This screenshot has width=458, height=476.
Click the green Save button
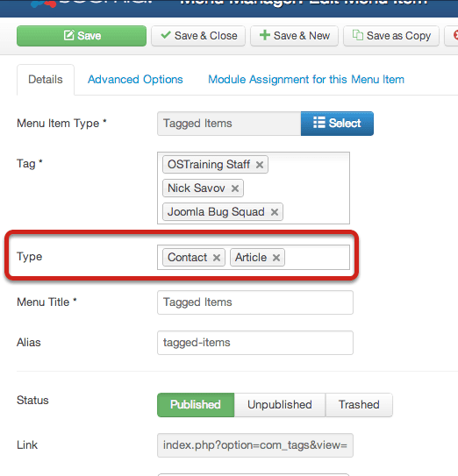pyautogui.click(x=82, y=36)
